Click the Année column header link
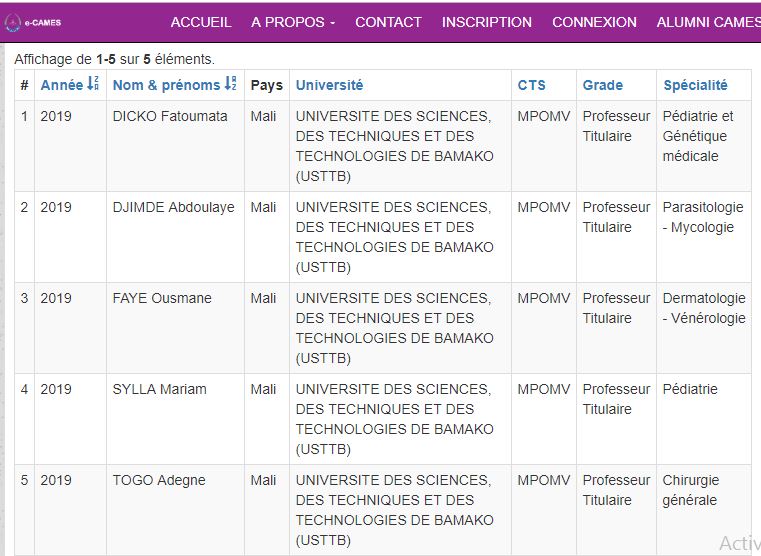 pos(62,85)
